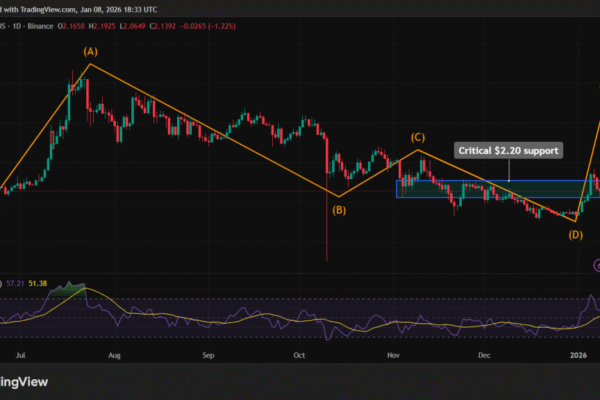Select the (B) wave low label

coord(339,210)
